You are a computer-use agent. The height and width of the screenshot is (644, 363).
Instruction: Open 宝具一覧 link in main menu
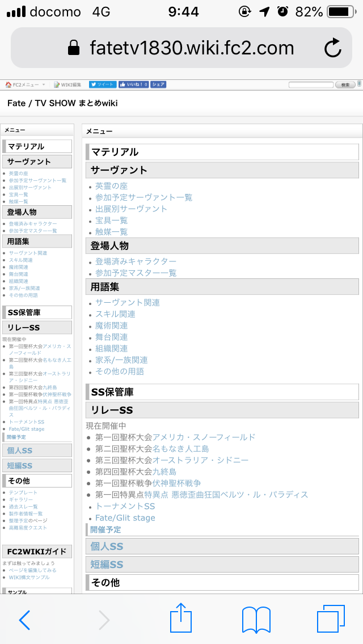(x=111, y=221)
